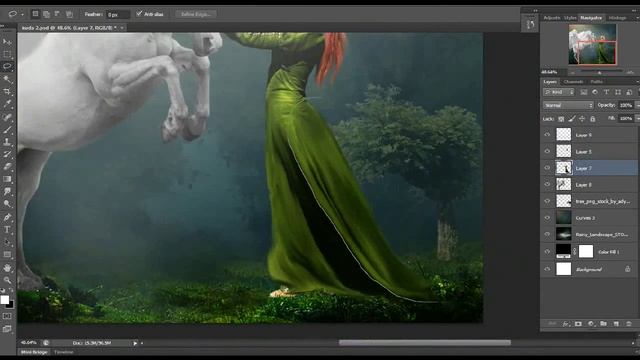The image size is (640, 360).
Task: Select the Hand tool
Action: click(x=7, y=268)
